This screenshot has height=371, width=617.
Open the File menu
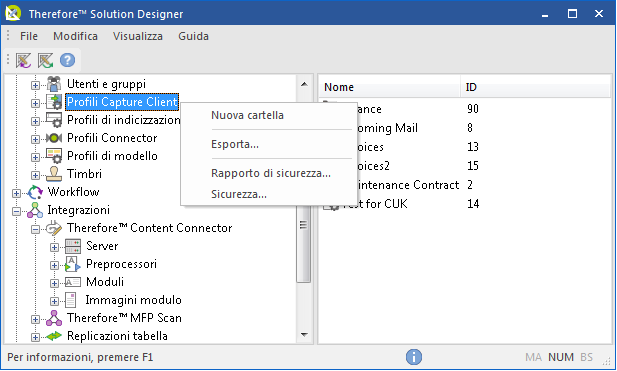(29, 36)
